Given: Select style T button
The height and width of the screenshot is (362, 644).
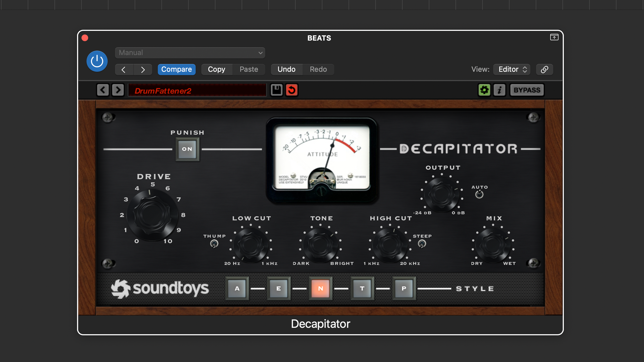Looking at the screenshot, I should tap(362, 289).
